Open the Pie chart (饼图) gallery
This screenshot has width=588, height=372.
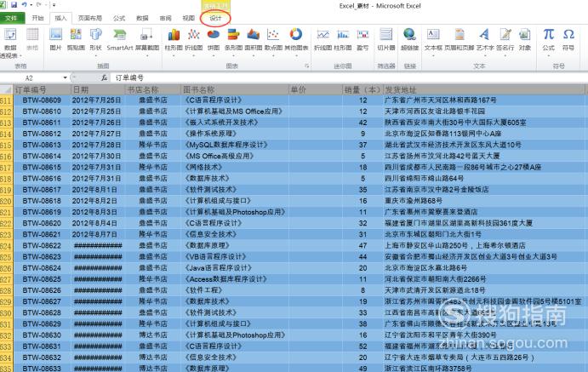[x=214, y=42]
